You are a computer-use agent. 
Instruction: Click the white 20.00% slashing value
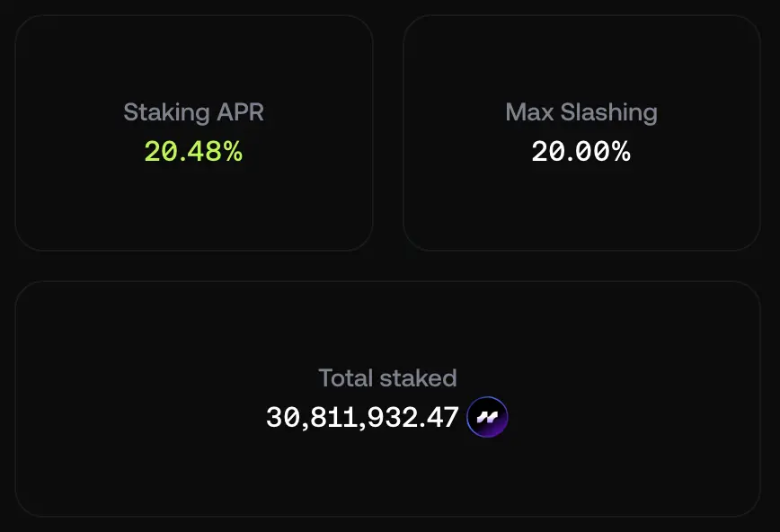pyautogui.click(x=581, y=151)
